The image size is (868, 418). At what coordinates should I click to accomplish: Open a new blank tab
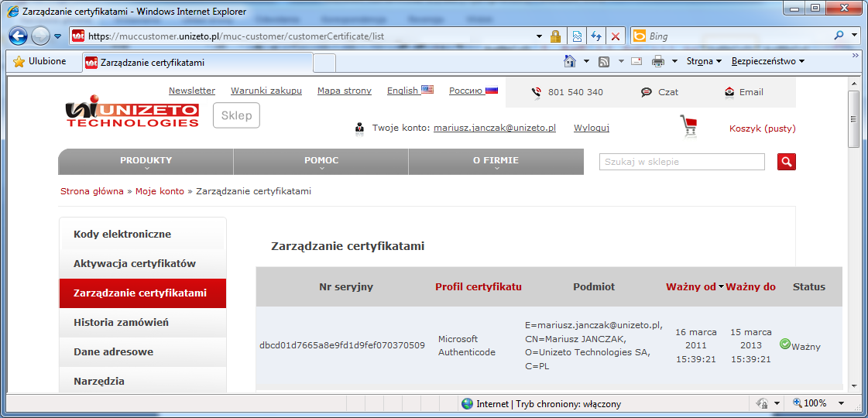click(324, 63)
